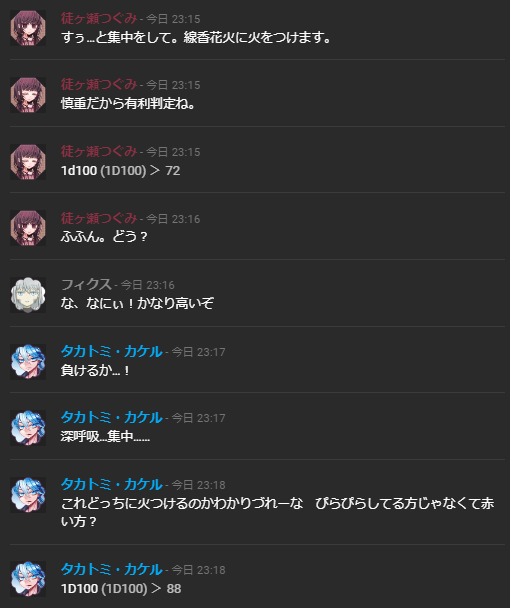Click avatar beside 慎重だから有利判定ね message
The width and height of the screenshot is (510, 608).
click(28, 95)
